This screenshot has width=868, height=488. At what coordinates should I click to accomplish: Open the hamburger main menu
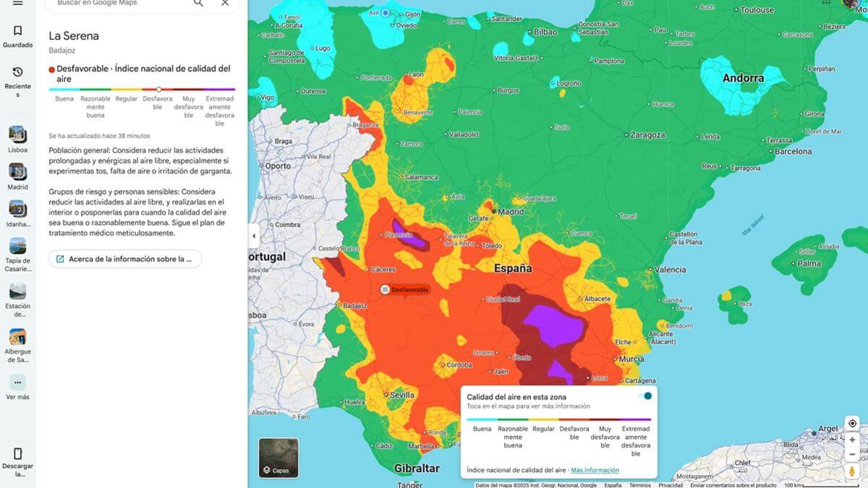pos(18,3)
